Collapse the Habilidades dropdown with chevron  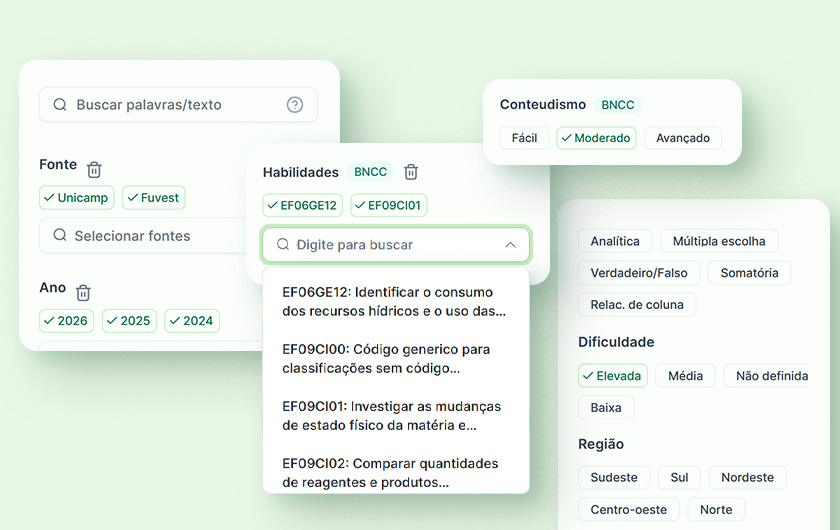[511, 244]
